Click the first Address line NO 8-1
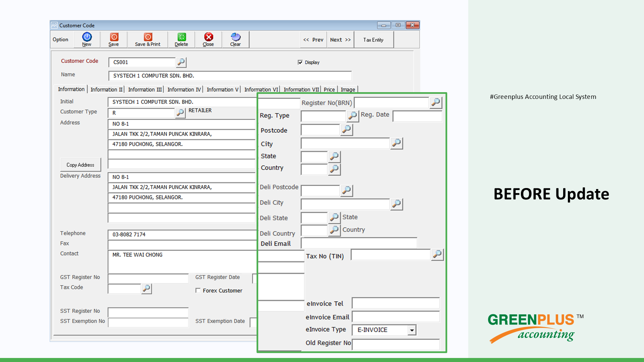Viewport: 644px width, 362px height. (x=181, y=124)
